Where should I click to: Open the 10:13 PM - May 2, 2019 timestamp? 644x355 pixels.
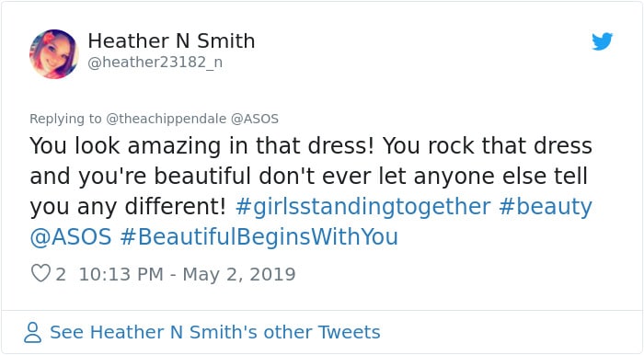[187, 274]
